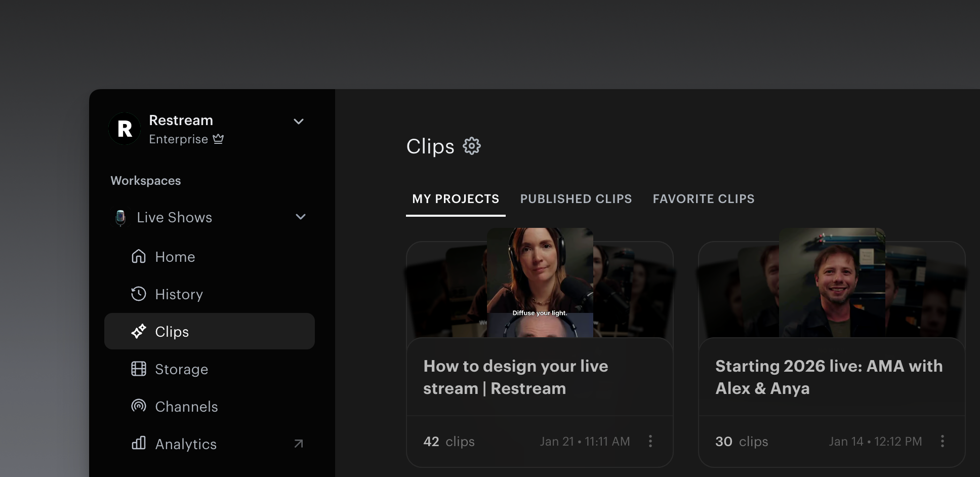
Task: Open options menu for 30 clips project
Action: tap(942, 441)
